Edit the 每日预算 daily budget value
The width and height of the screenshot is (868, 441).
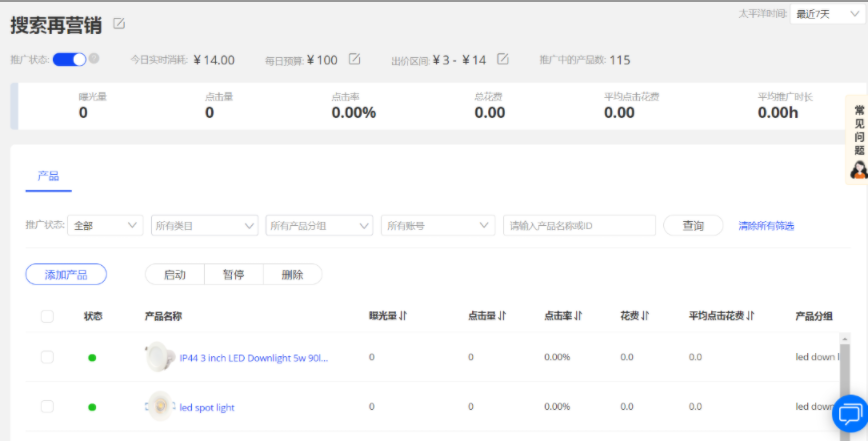[x=354, y=59]
